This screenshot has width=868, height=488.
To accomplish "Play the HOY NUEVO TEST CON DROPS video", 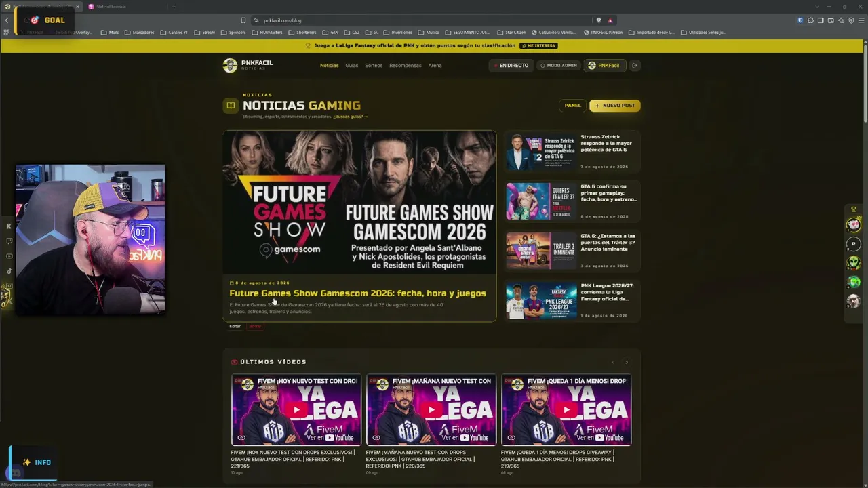I will pos(296,409).
